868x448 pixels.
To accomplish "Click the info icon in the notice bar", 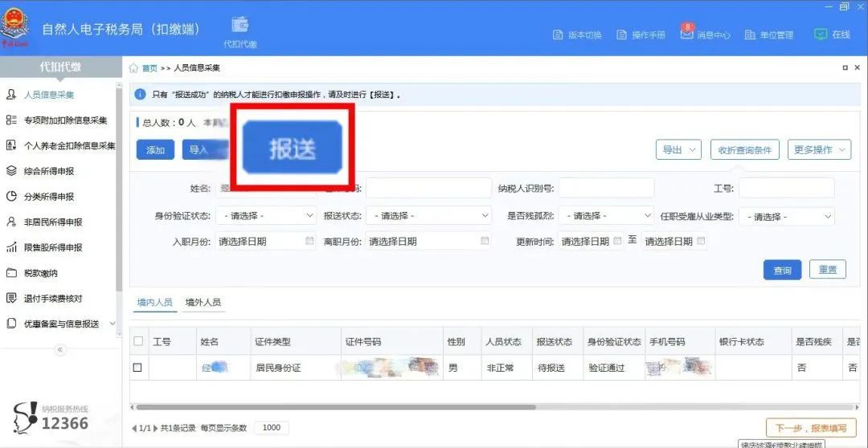I will tap(140, 95).
